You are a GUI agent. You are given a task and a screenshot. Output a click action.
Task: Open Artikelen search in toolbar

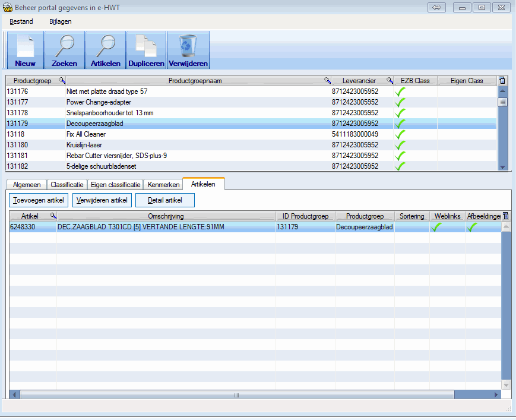tap(106, 50)
